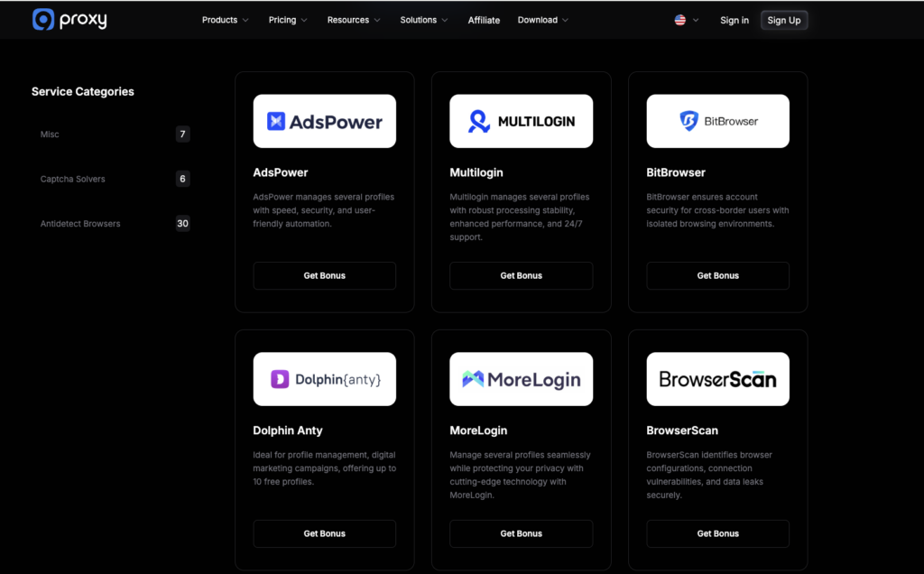
Task: Get Bonus for Dolphin Anty
Action: pyautogui.click(x=325, y=534)
